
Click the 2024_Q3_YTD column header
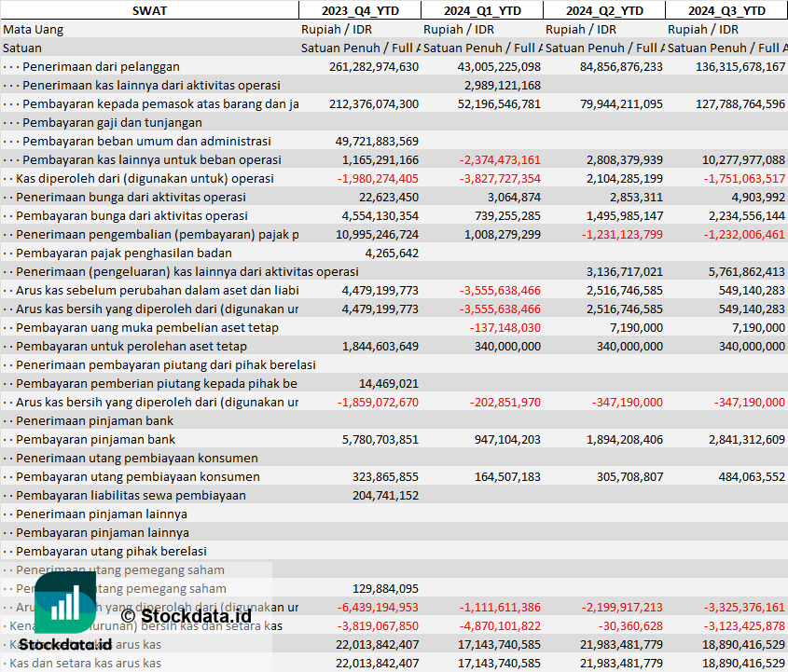726,10
